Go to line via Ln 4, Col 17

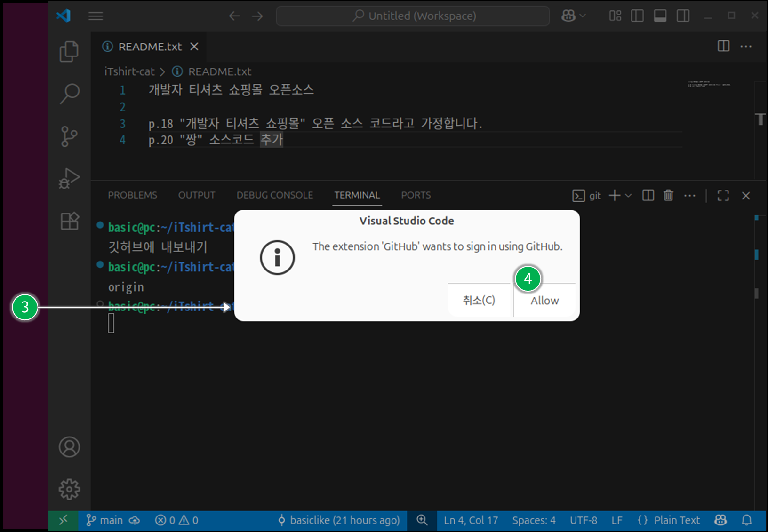tap(471, 520)
